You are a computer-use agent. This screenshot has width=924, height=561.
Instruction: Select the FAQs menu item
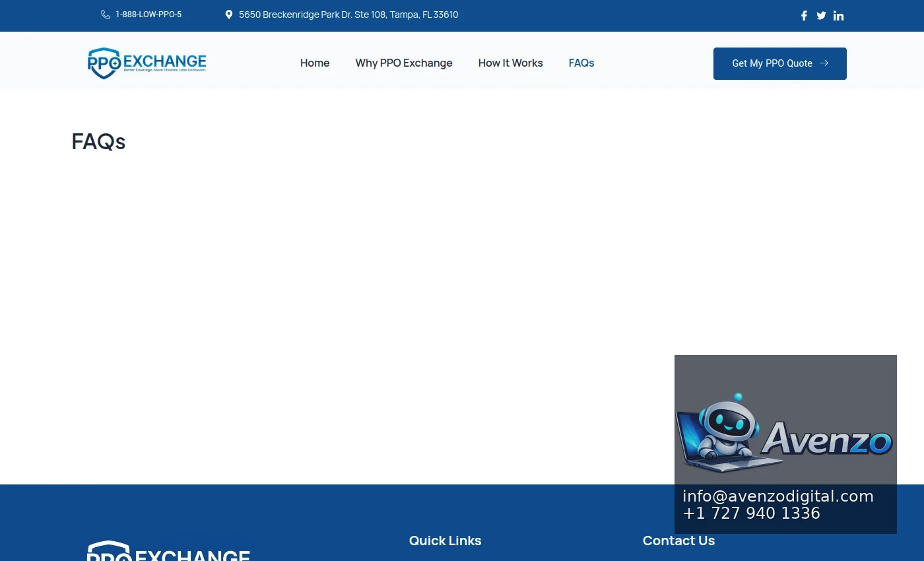581,63
